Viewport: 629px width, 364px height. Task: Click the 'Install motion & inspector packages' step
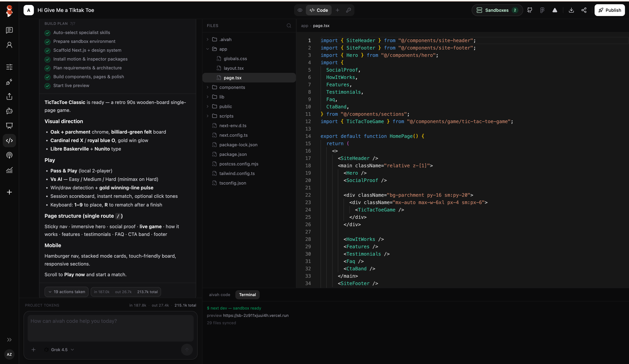click(x=86, y=59)
